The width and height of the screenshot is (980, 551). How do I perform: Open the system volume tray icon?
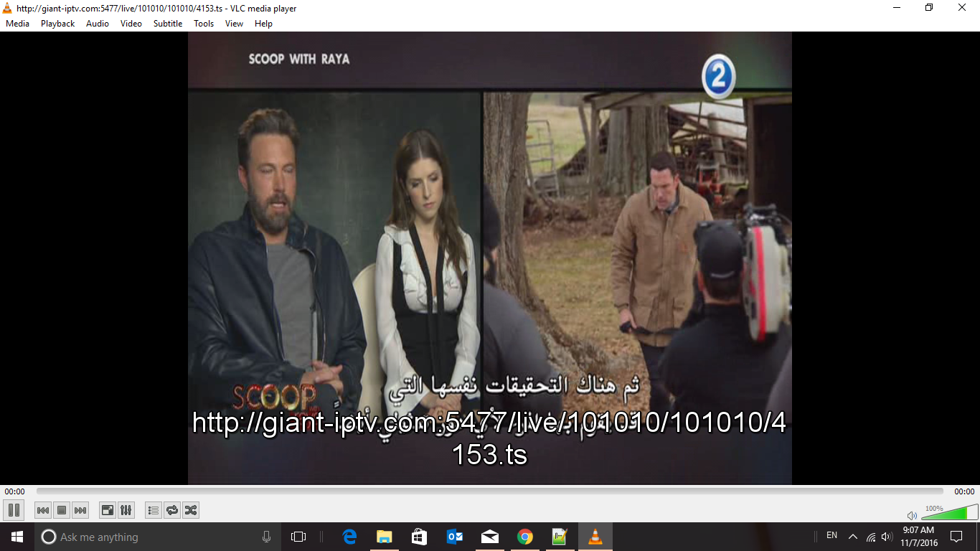coord(887,537)
